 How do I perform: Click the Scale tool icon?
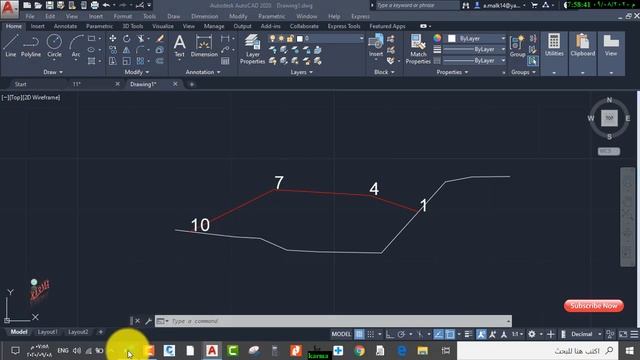tap(127, 61)
